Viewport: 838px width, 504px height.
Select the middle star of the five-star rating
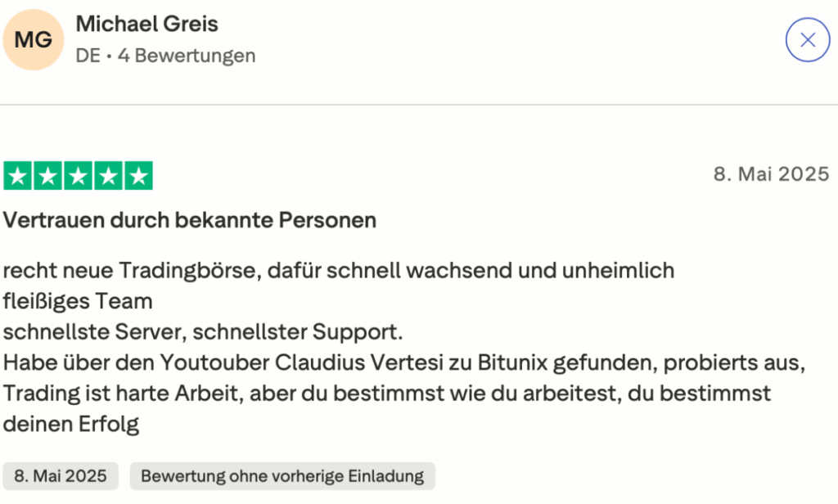point(77,174)
